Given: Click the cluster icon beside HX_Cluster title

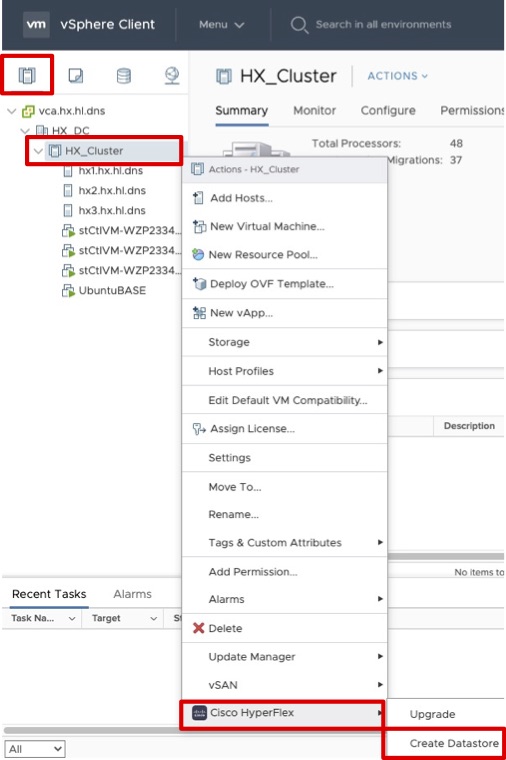Looking at the screenshot, I should tap(224, 77).
